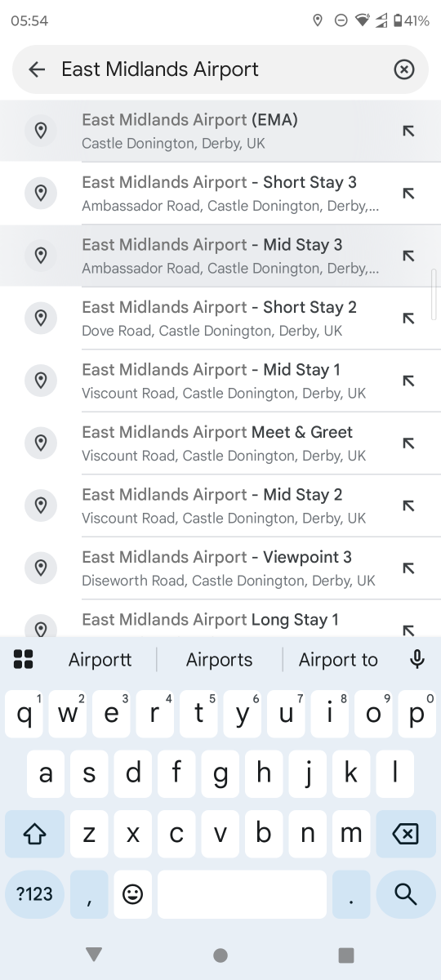The height and width of the screenshot is (980, 441).
Task: Select East Midlands Airport - Mid Stay 1
Action: tap(220, 381)
